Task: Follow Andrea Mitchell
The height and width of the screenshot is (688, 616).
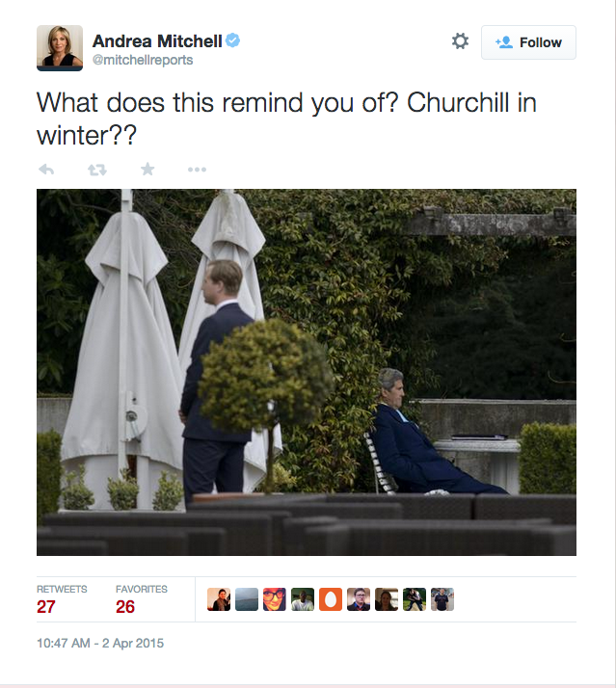Action: pyautogui.click(x=528, y=42)
